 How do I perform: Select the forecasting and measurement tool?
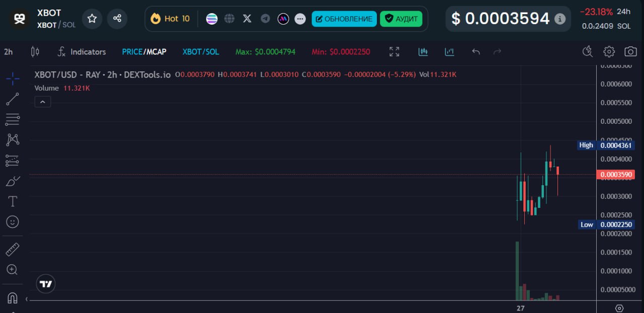(x=13, y=161)
